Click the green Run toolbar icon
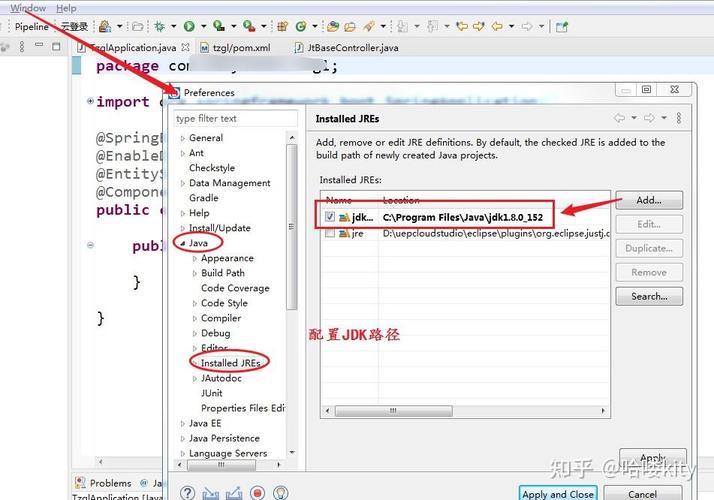Image resolution: width=714 pixels, height=500 pixels. pos(189,27)
